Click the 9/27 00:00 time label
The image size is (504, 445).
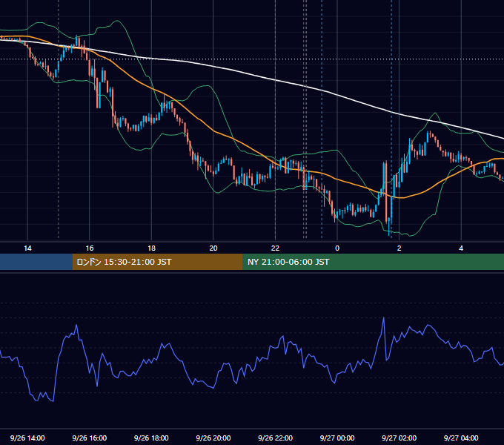coord(337,438)
